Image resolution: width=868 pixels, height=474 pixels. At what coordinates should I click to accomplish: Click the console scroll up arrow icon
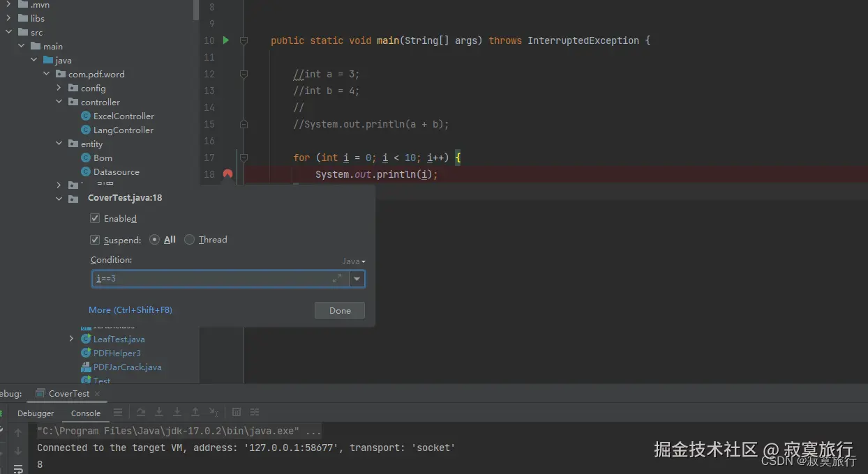pyautogui.click(x=17, y=433)
